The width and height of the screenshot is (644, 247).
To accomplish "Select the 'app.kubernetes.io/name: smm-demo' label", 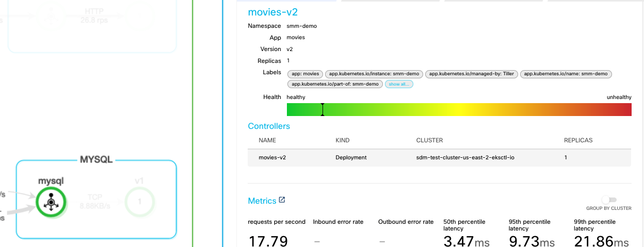I will pos(566,74).
